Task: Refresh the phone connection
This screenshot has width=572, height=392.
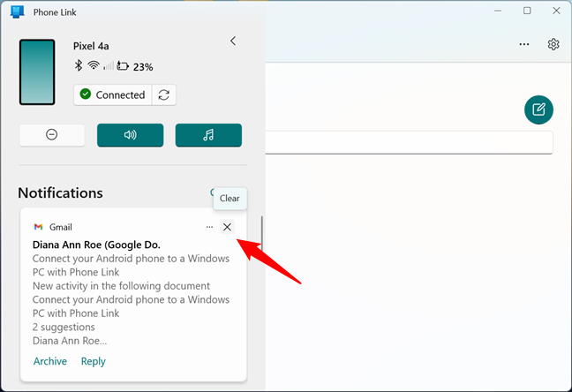Action: (164, 94)
